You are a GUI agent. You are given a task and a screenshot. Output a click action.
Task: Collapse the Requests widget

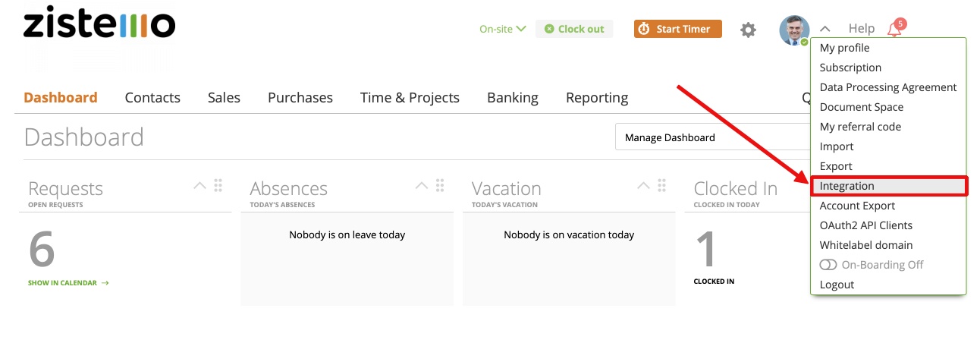coord(199,185)
